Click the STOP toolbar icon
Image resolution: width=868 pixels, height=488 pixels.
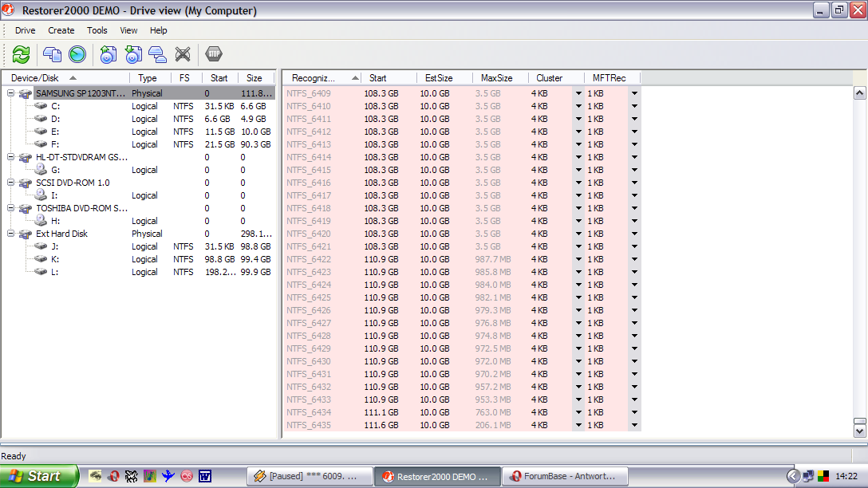pos(214,53)
